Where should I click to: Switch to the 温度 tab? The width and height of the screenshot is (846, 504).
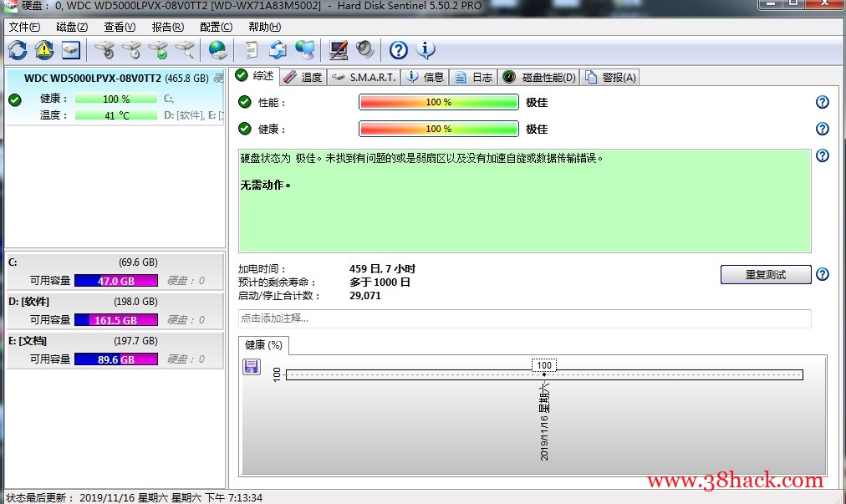pos(303,77)
